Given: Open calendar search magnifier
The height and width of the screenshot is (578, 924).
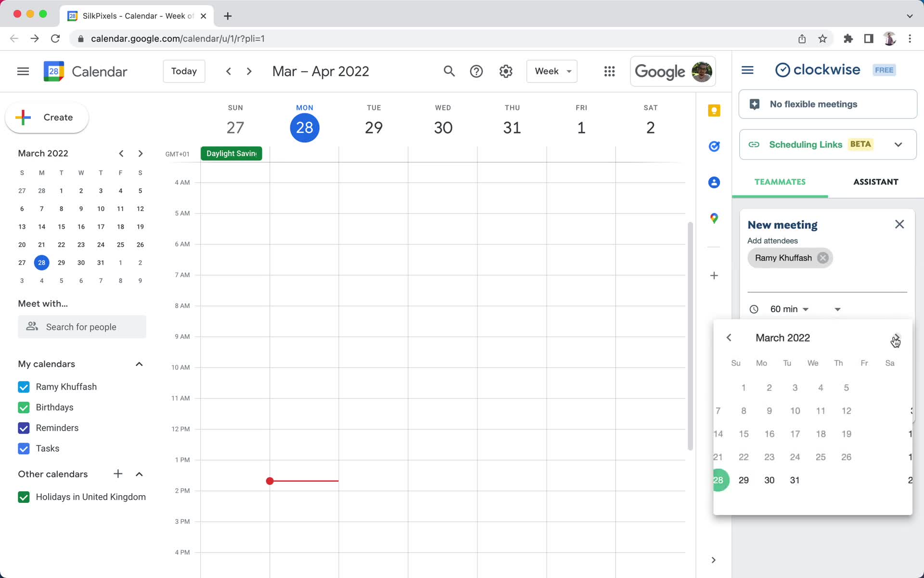Looking at the screenshot, I should click(449, 71).
